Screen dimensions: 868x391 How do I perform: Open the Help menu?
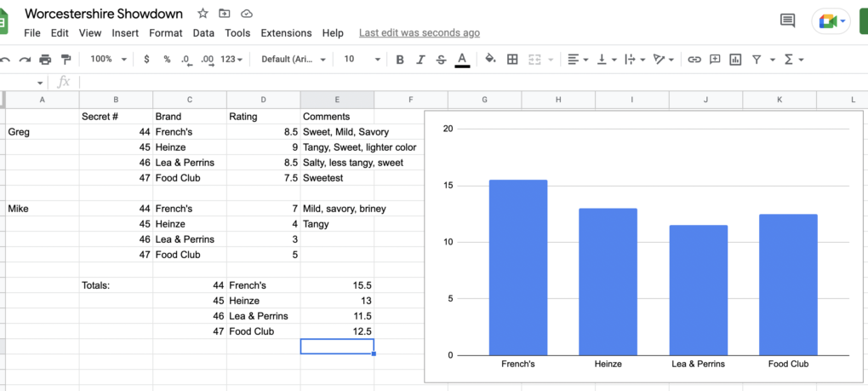tap(333, 33)
